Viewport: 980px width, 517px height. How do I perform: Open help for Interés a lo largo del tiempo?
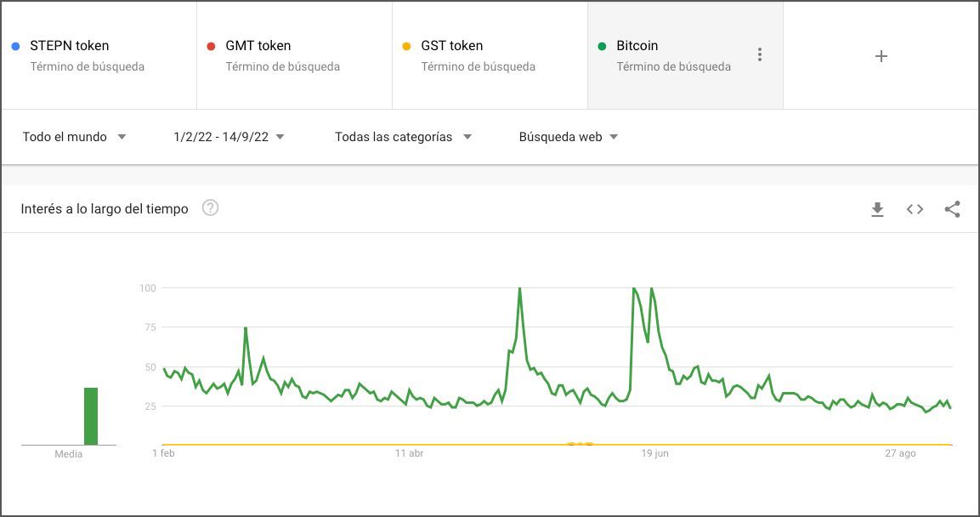tap(209, 207)
